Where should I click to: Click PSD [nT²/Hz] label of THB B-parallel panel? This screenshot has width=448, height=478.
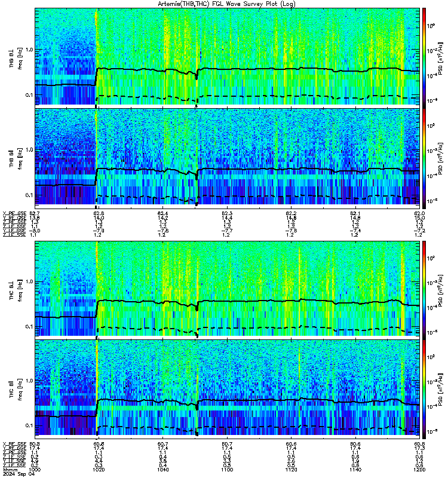point(441,158)
